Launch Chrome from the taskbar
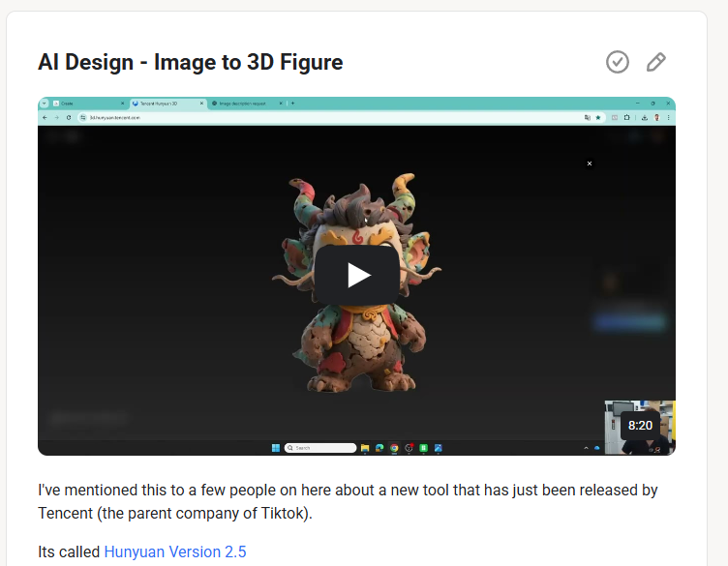728x566 pixels. [393, 448]
